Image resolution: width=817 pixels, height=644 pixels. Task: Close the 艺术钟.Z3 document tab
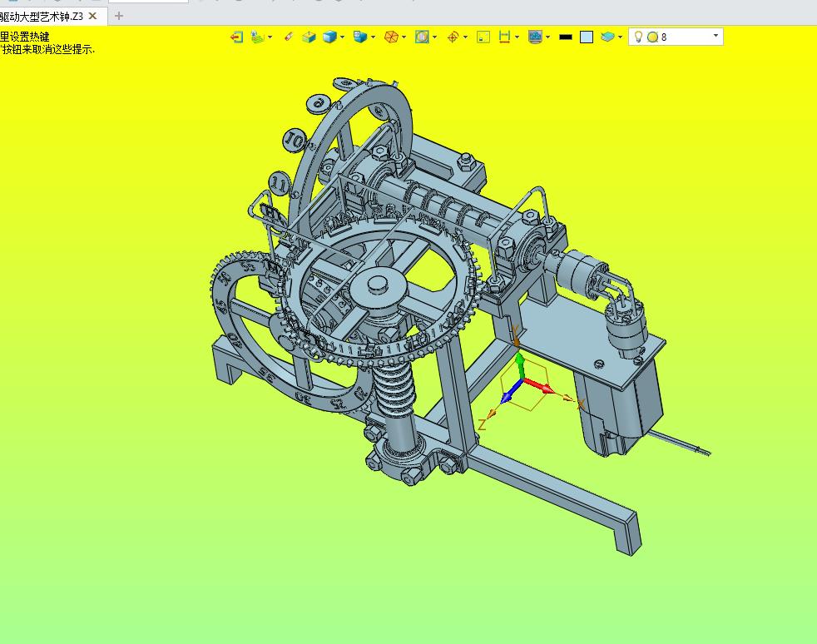92,16
